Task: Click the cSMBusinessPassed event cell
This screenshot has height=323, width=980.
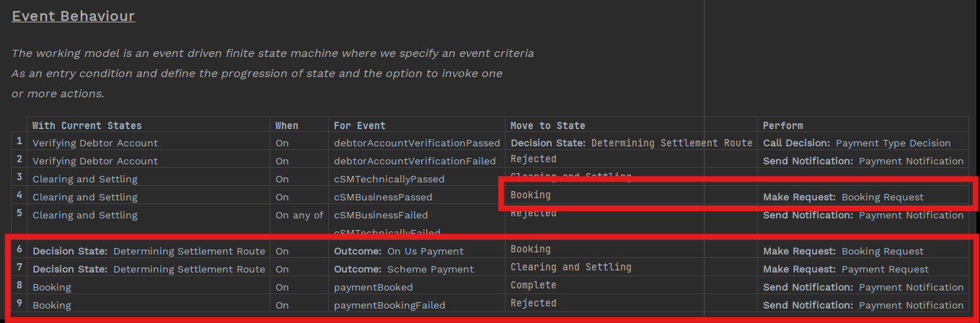Action: pyautogui.click(x=383, y=197)
